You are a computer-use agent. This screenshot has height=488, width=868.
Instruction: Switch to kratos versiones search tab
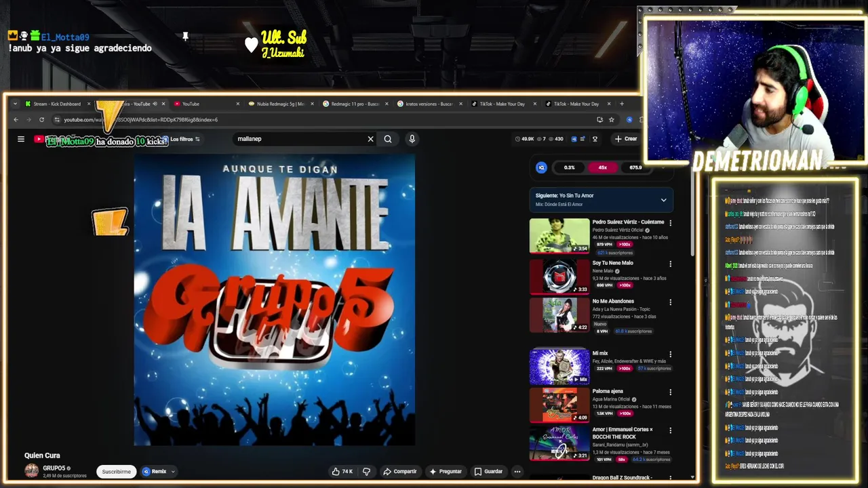429,104
